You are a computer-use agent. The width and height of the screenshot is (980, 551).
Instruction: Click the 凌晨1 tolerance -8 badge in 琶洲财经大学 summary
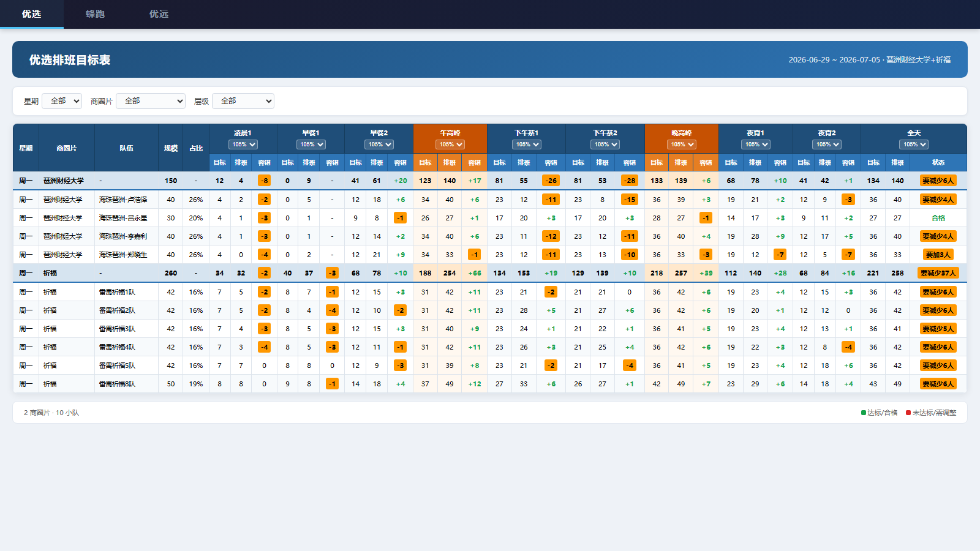(264, 181)
